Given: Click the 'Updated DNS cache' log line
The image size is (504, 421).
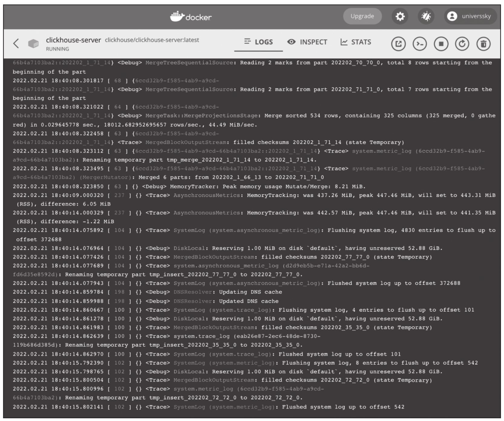Looking at the screenshot, I should (x=146, y=301).
